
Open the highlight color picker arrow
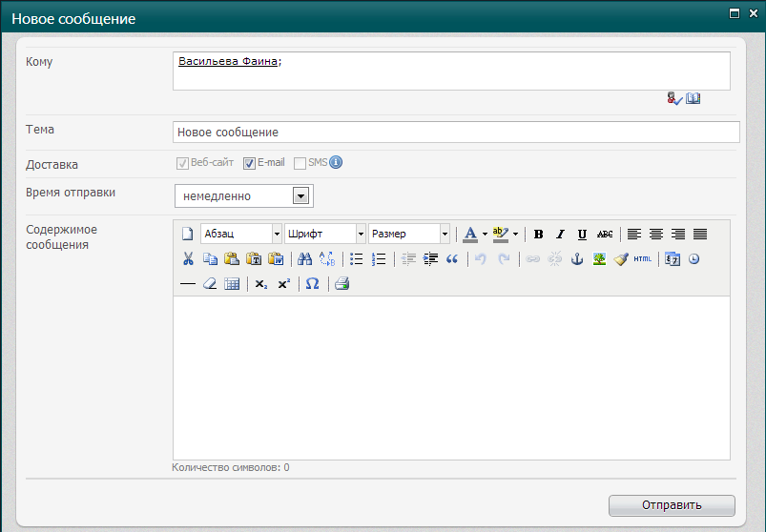(x=515, y=235)
